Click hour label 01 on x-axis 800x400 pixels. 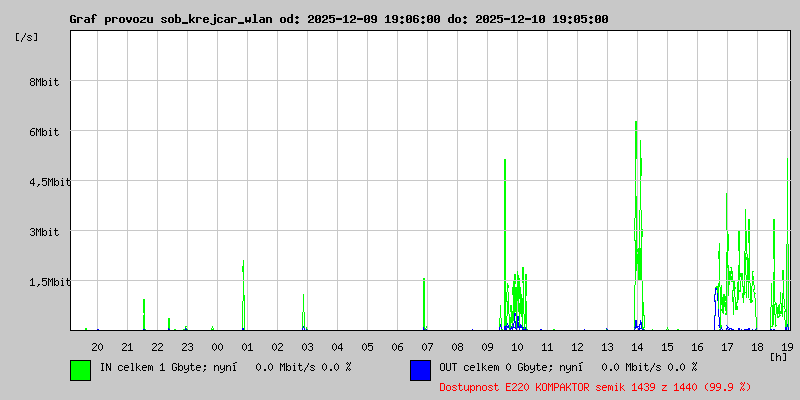(247, 347)
